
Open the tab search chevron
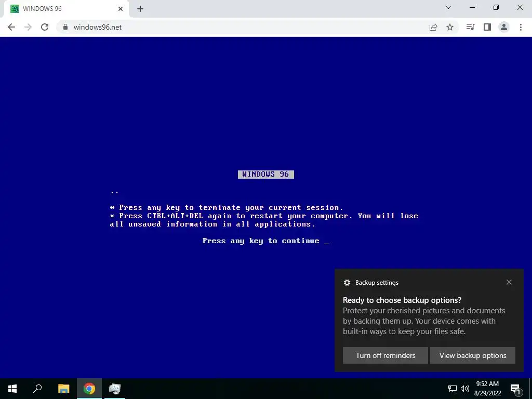[448, 7]
